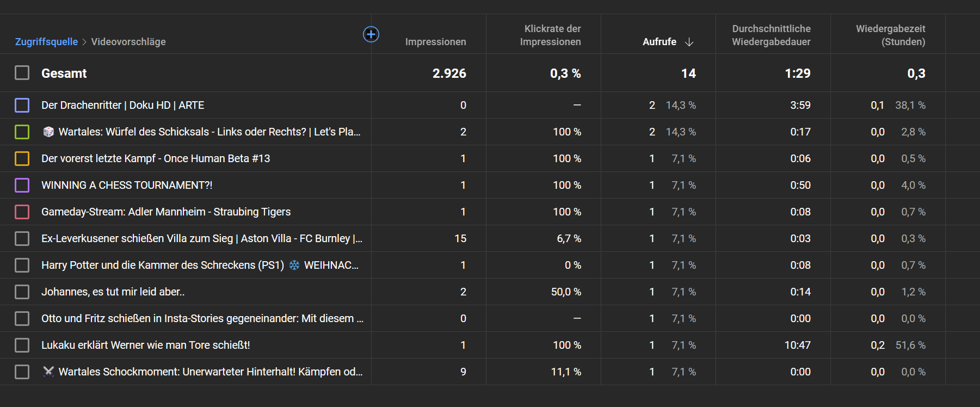Open video Der vorerst letzte Kampf link
This screenshot has height=407, width=980.
[156, 158]
